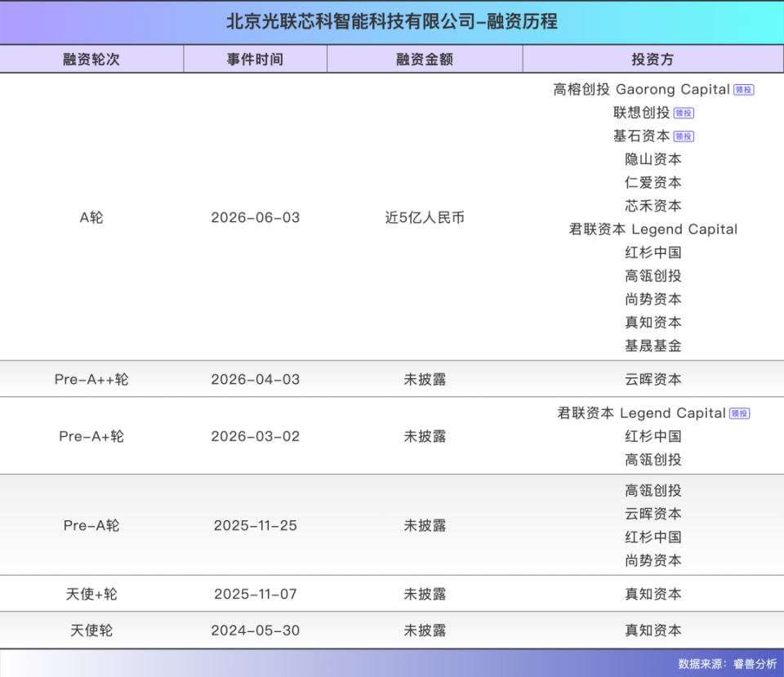784x677 pixels.
Task: Click 真知资本 in the 天使+轮 row
Action: (653, 594)
